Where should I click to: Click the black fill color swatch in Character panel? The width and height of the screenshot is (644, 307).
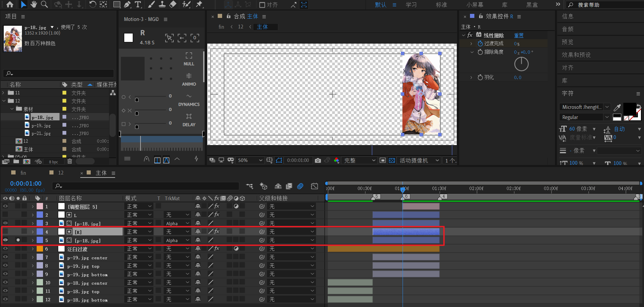coord(629,109)
